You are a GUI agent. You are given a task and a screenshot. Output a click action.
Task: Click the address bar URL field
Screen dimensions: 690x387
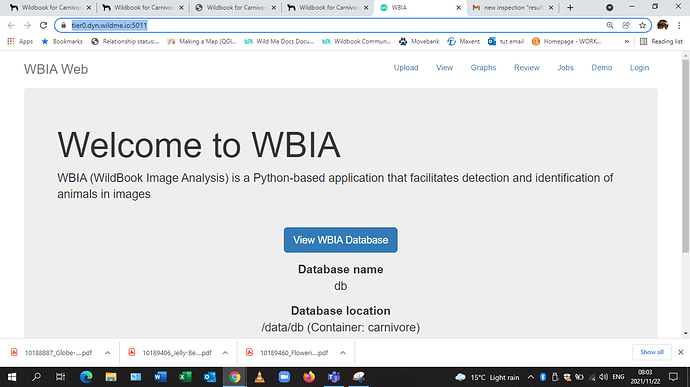click(334, 26)
